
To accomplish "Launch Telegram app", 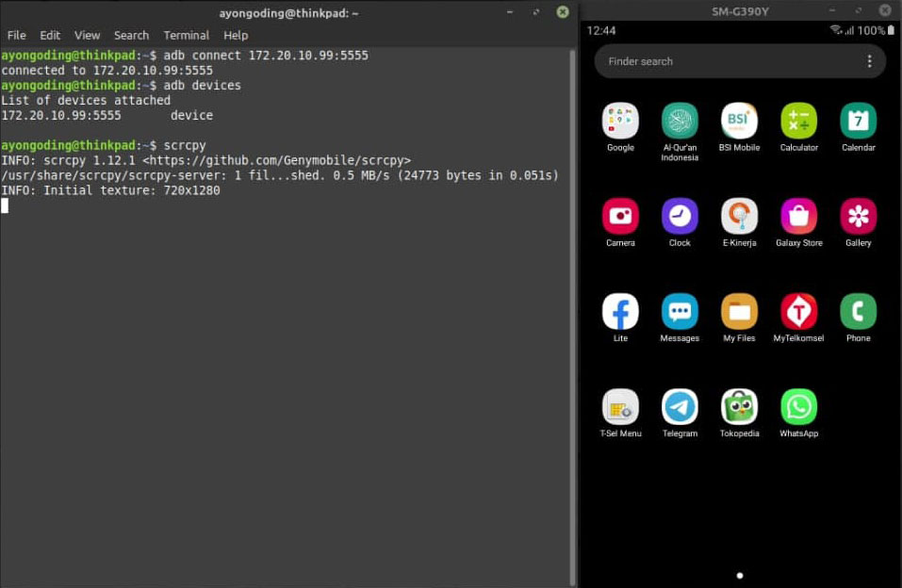I will 680,407.
